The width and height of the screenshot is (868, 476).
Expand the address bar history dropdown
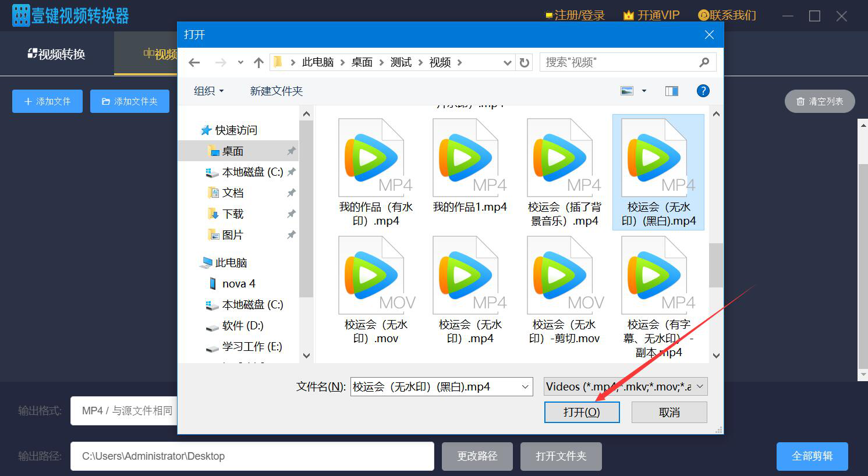point(508,62)
